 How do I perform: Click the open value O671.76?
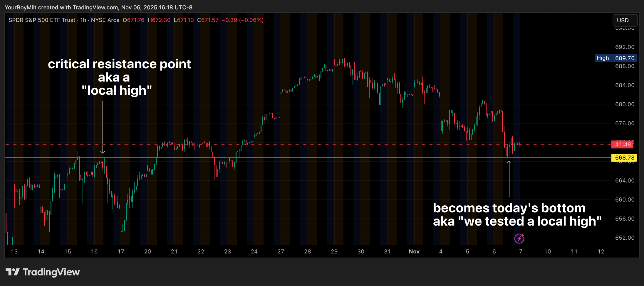point(133,20)
